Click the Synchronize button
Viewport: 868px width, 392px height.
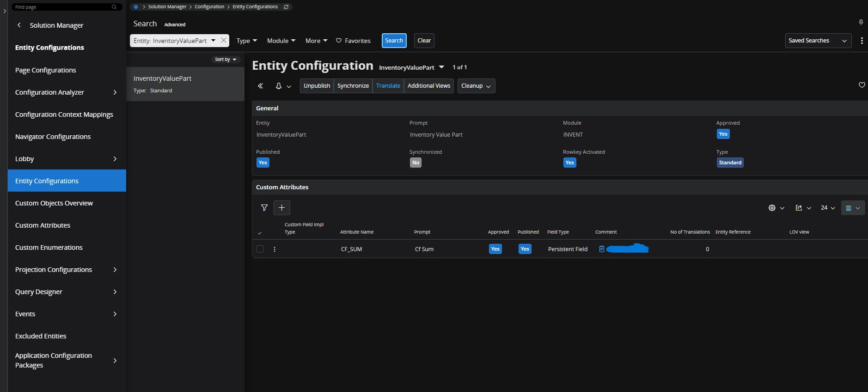(353, 86)
